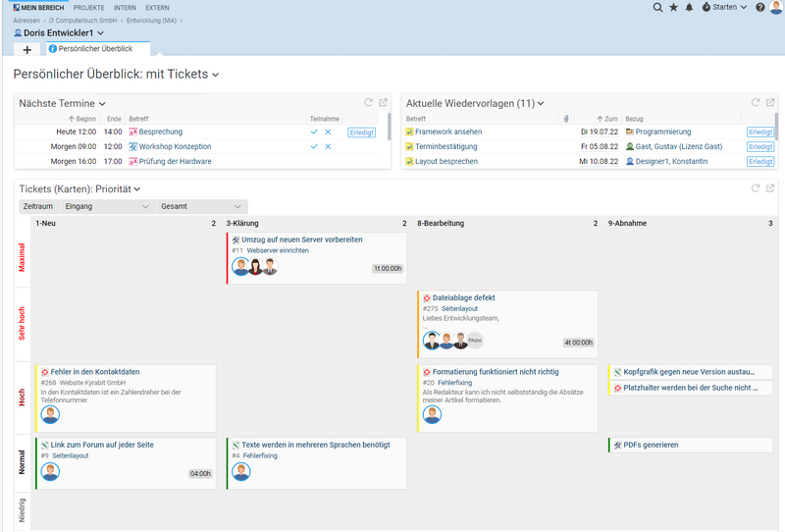Open ticket Platzhalter werden bei der Suche nicht
Image resolution: width=785 pixels, height=532 pixels.
tap(691, 388)
